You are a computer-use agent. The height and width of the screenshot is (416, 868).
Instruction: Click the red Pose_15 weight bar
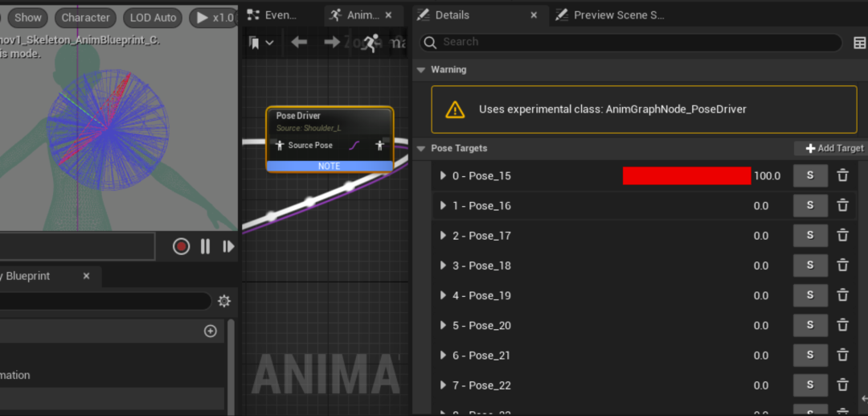pyautogui.click(x=686, y=175)
